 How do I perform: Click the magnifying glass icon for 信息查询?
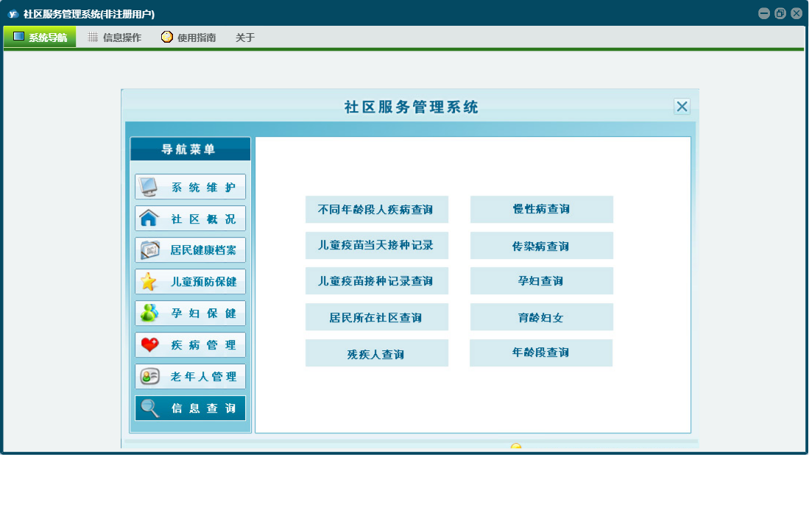click(149, 408)
